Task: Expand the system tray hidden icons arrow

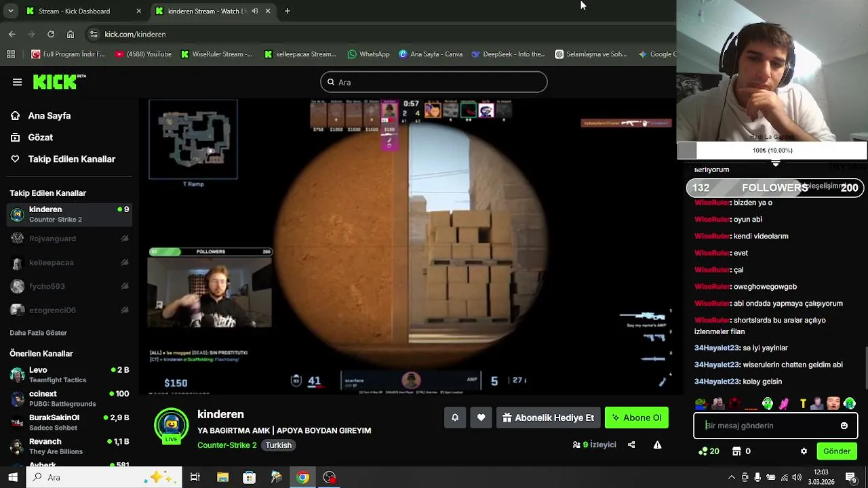Action: [732, 477]
